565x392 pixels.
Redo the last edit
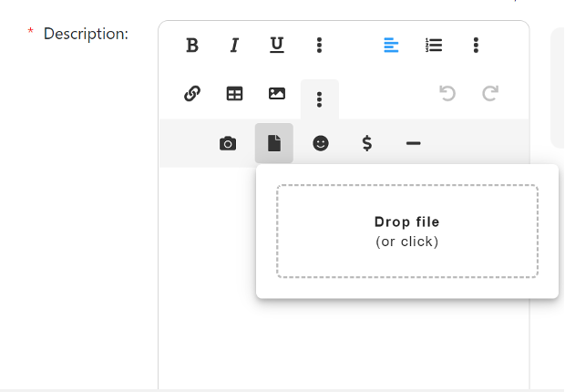click(490, 94)
